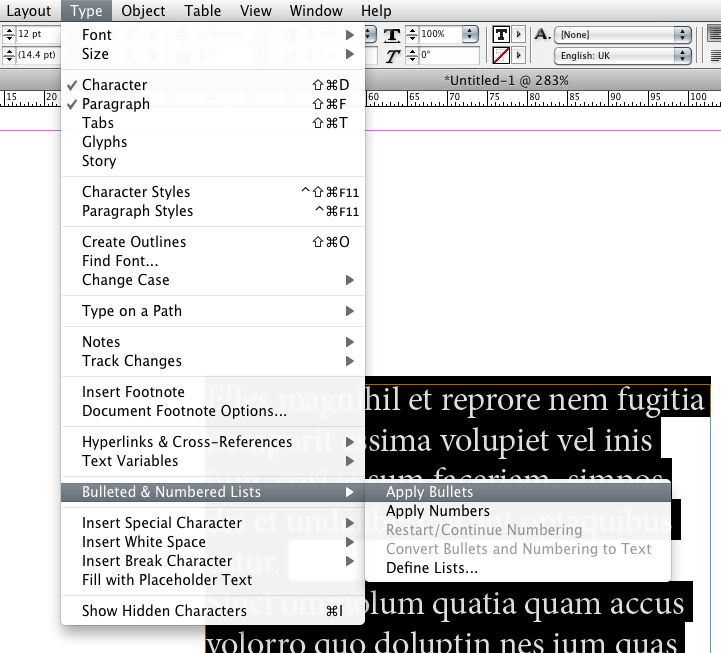The image size is (721, 653).
Task: Click the 100% vertical scale stepper
Action: (x=412, y=34)
